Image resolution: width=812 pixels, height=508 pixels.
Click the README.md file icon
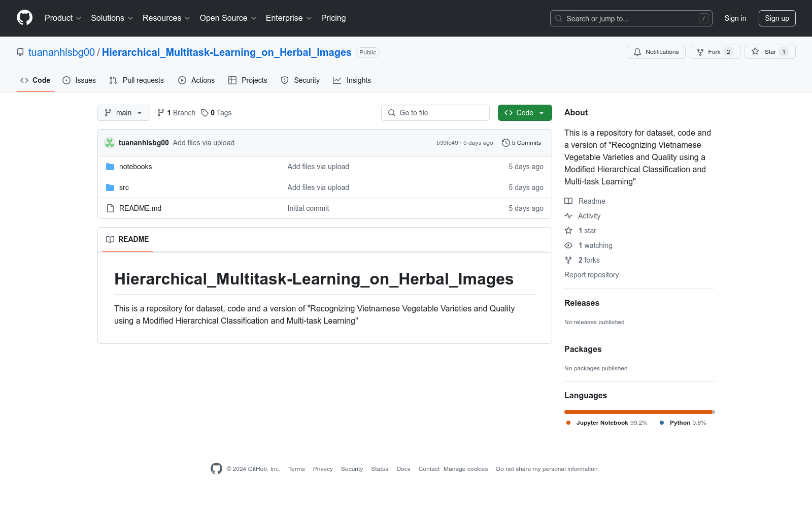tap(110, 208)
